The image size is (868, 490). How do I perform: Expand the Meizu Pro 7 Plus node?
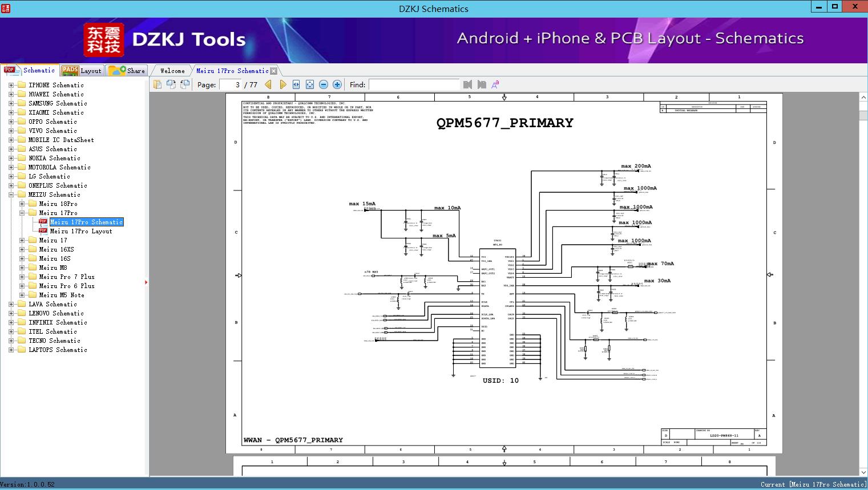[x=22, y=277]
